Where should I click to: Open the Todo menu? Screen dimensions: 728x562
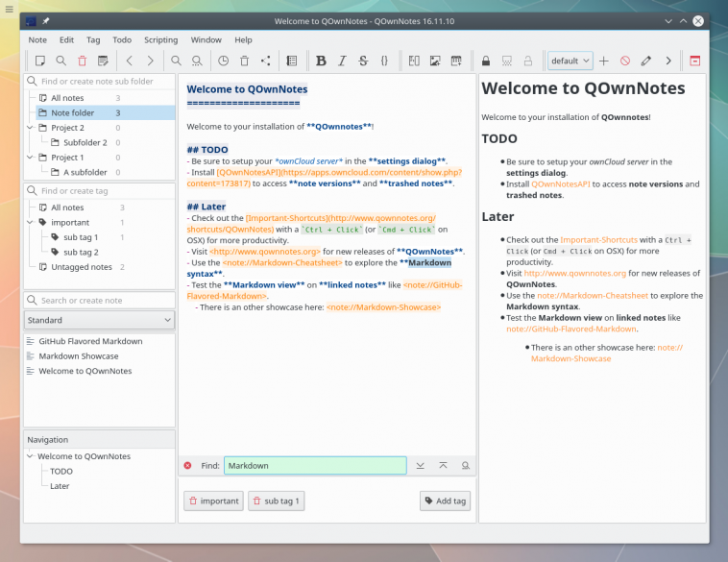tap(122, 39)
